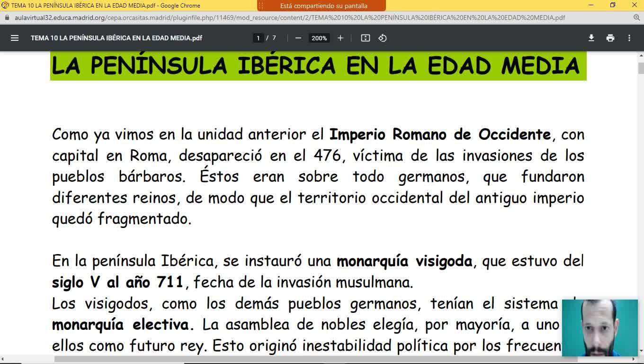Click the zoom magnifier icon in address bar
Screen dimensions: 644x364
636,18
